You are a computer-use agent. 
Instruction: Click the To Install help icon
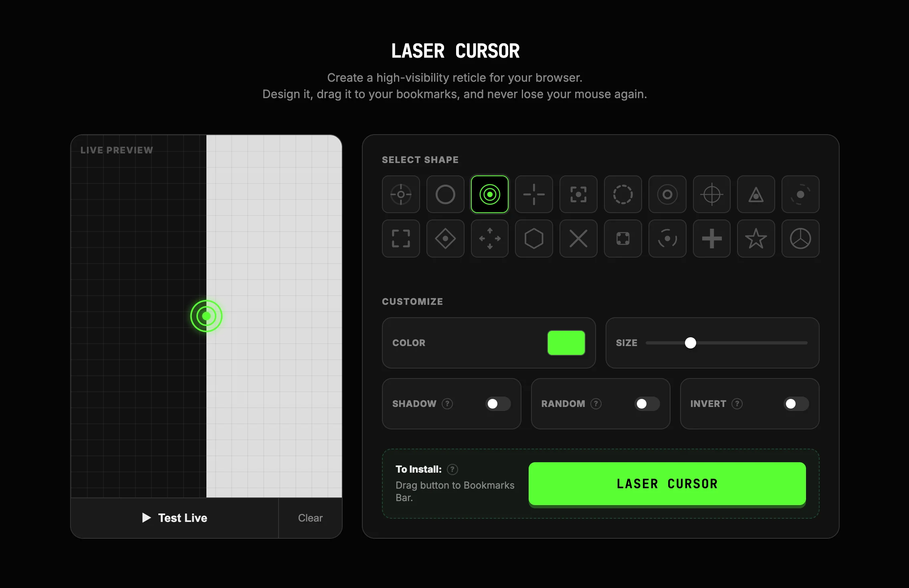coord(452,469)
